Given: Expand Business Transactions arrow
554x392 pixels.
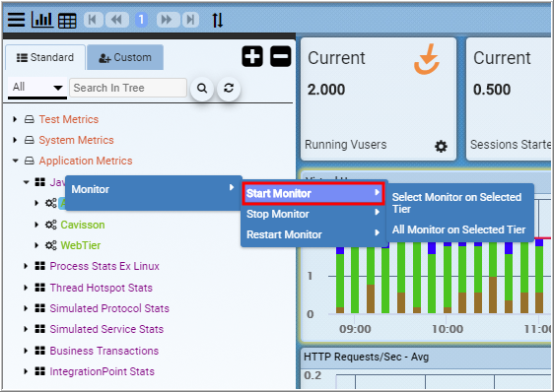Looking at the screenshot, I should pos(26,351).
